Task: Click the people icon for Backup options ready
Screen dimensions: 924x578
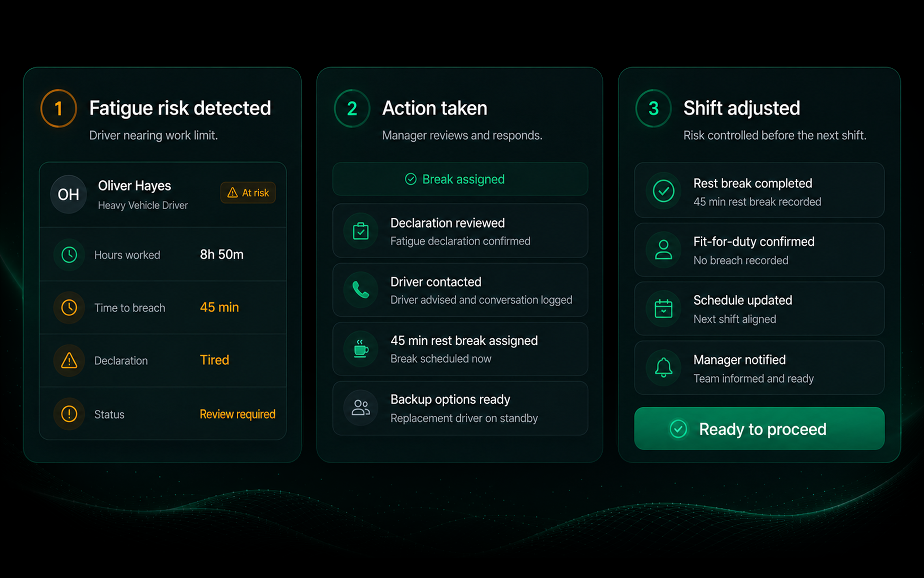Action: click(x=360, y=407)
